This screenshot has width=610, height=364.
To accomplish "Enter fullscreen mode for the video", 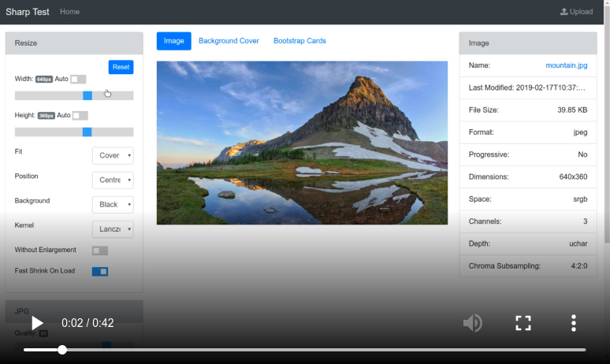I will coord(523,323).
